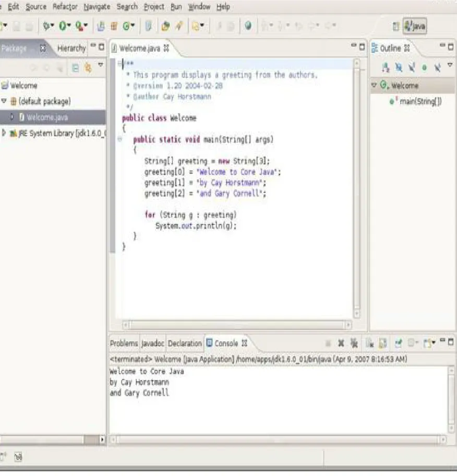This screenshot has width=457, height=476.
Task: Click the editor horizontal scrollbar
Action: pyautogui.click(x=236, y=325)
